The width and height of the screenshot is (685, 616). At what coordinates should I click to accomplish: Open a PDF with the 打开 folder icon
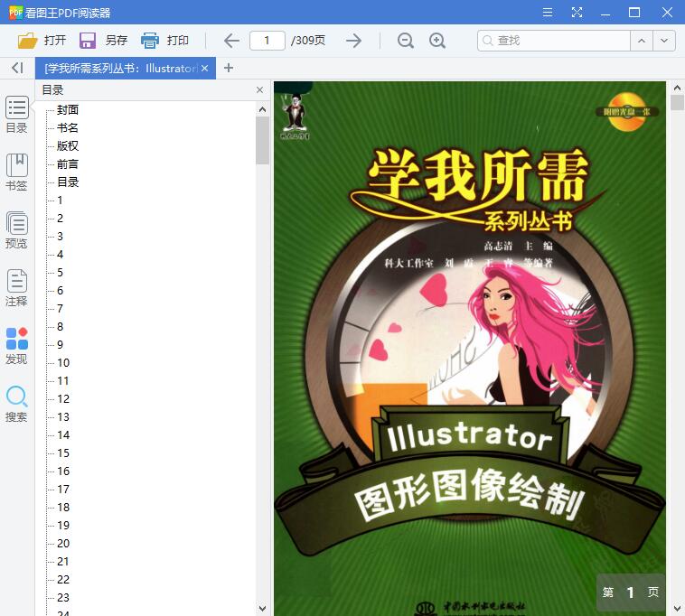27,41
